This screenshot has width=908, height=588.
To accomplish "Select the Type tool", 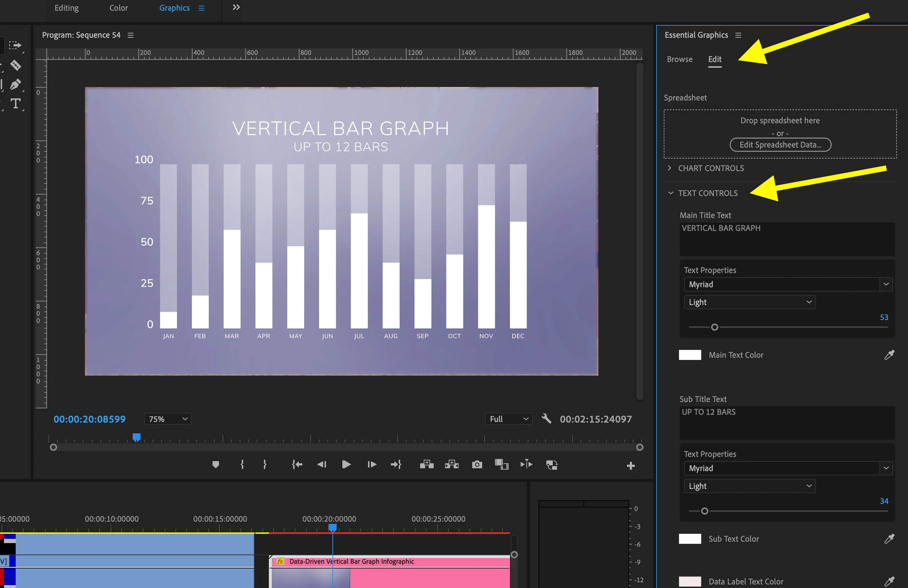I will [16, 104].
